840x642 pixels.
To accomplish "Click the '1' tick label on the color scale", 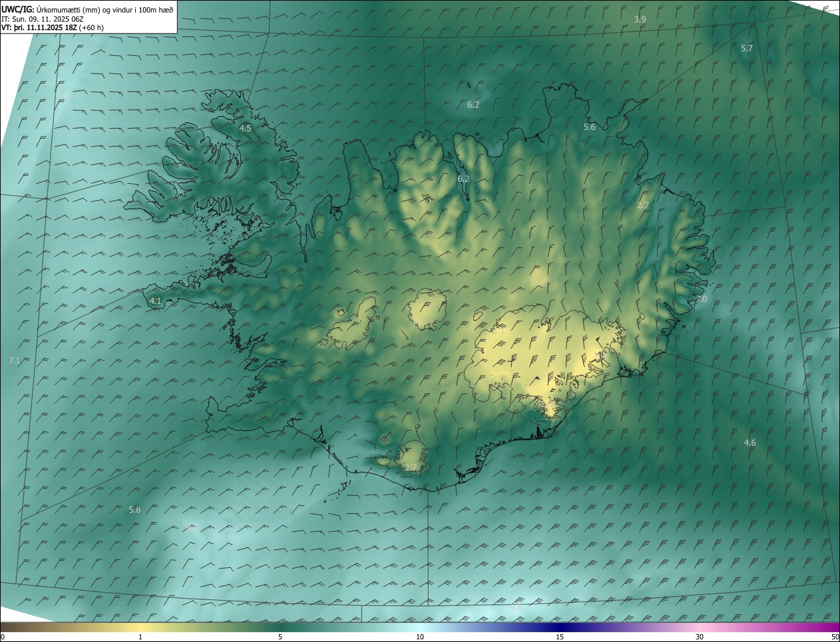I will click(x=140, y=637).
